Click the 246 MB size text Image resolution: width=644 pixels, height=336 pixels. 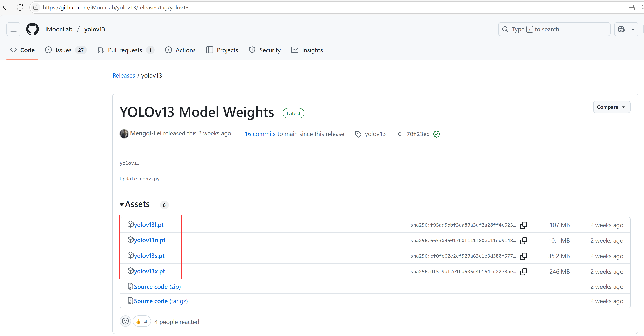tap(560, 272)
